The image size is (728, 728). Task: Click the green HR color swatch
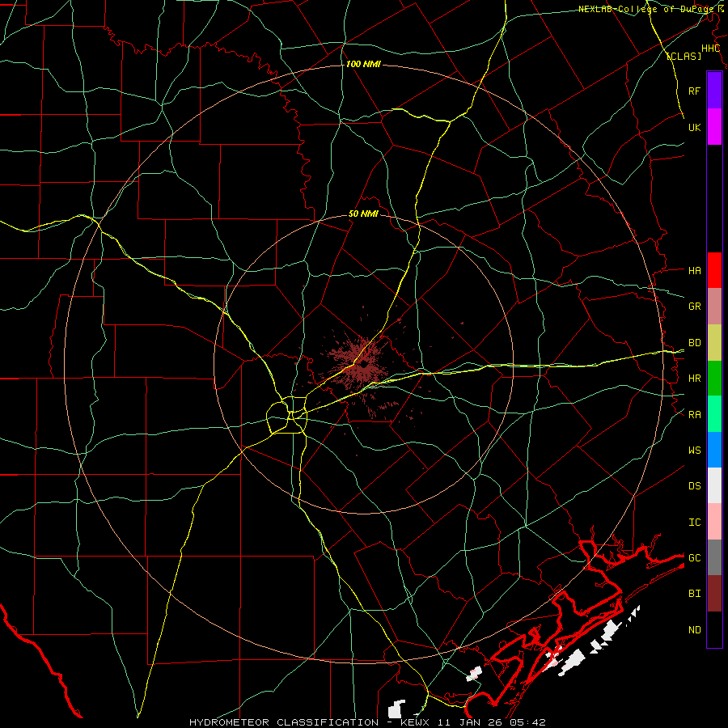pos(714,379)
